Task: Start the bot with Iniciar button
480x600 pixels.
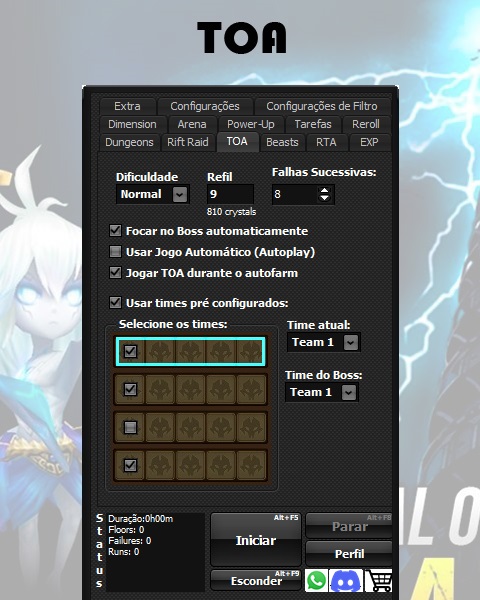Action: [256, 540]
